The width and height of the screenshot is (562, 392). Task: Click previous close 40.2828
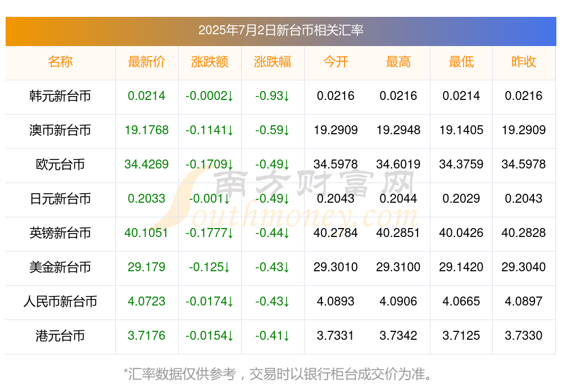524,233
